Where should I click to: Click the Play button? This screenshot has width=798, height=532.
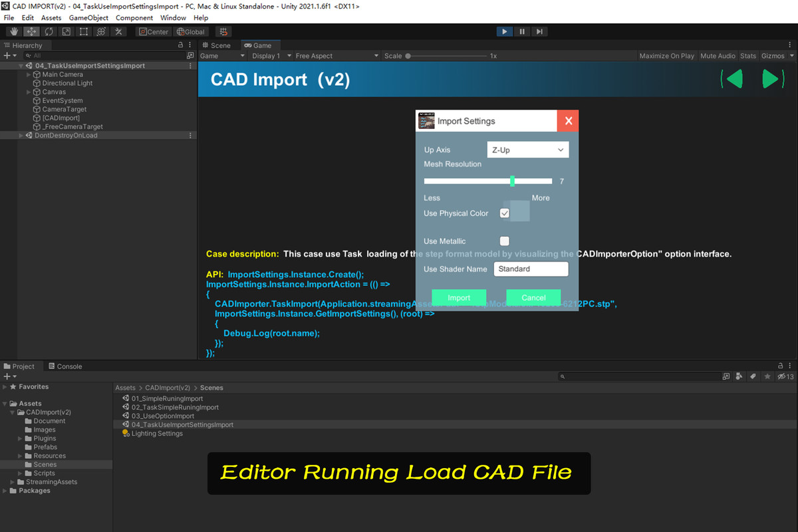505,31
